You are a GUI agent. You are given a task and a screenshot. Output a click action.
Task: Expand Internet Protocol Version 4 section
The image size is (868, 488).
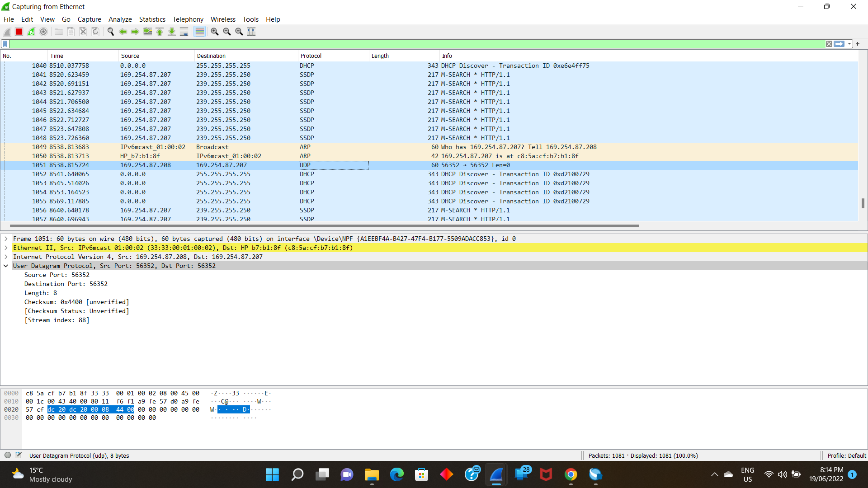pyautogui.click(x=6, y=257)
